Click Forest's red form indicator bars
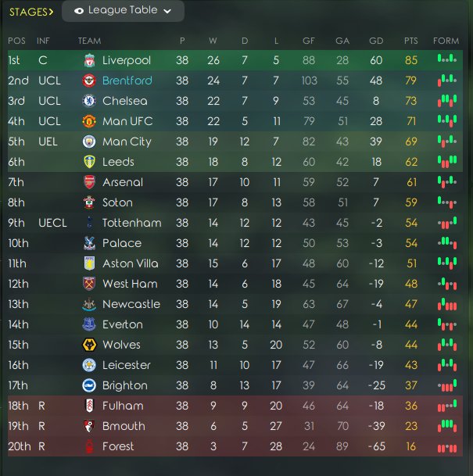The height and width of the screenshot is (476, 473). coord(447,449)
